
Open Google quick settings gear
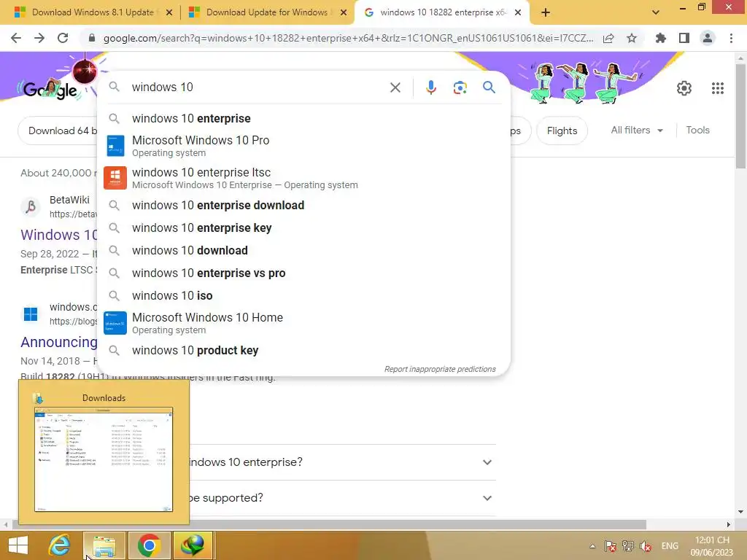click(x=684, y=88)
